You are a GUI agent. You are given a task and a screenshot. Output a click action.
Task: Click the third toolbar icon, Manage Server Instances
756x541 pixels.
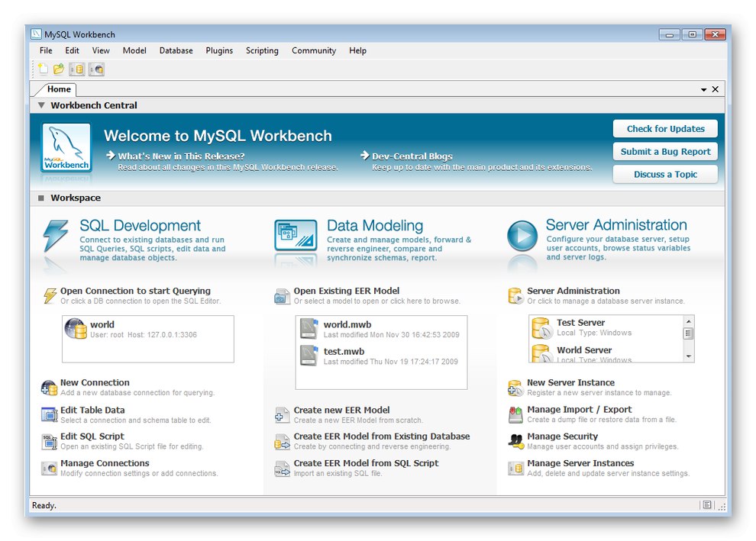[x=77, y=69]
